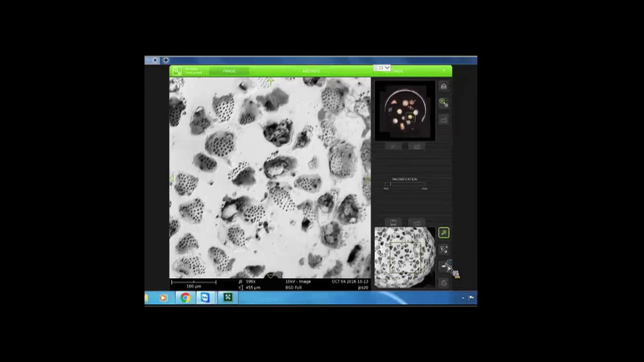Open Google Chrome from the taskbar
644x362 pixels.
pos(185,298)
